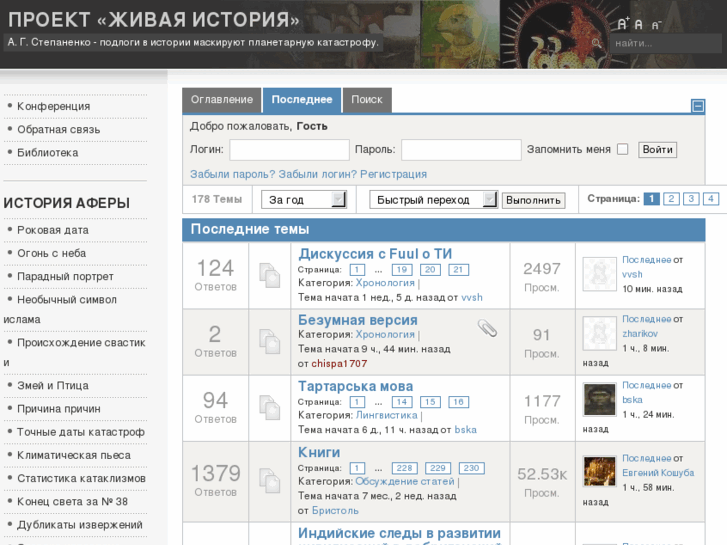The image size is (727, 545).
Task: Click topic icon for Дискуссия с Fuul о ТИ
Action: point(269,276)
